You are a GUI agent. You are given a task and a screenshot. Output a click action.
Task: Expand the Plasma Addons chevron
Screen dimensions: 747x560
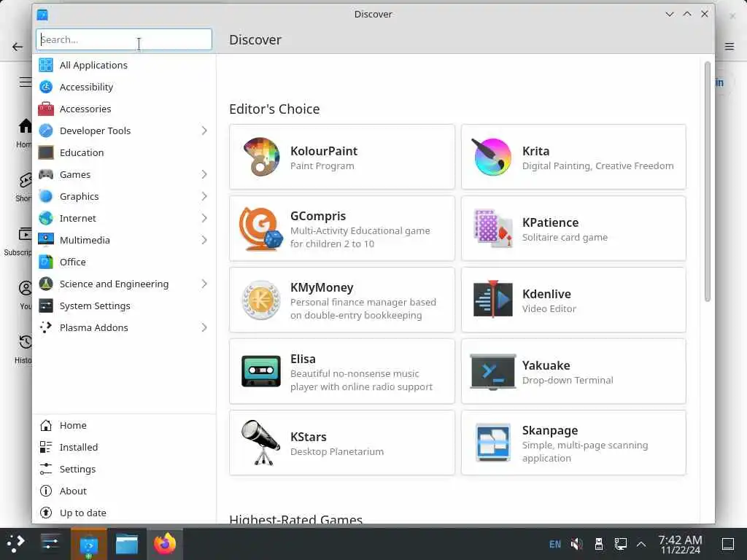coord(204,327)
